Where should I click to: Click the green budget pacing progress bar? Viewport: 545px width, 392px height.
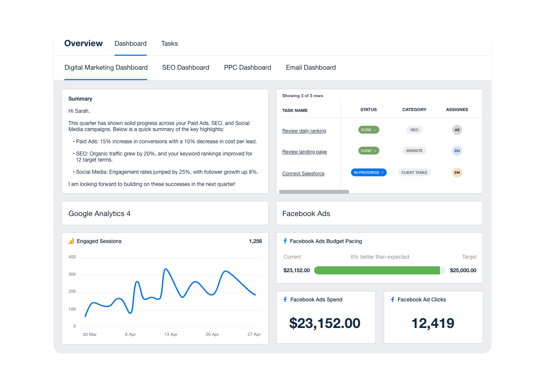click(x=378, y=270)
